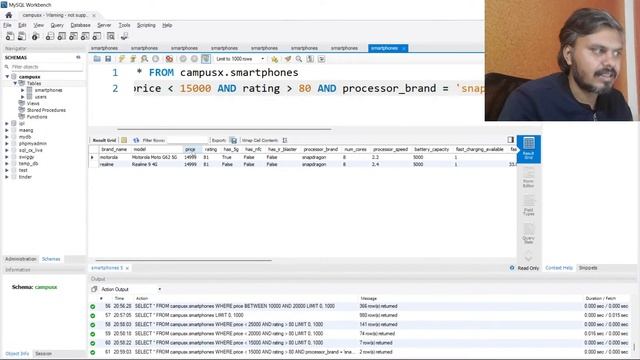Open the Form Editor side panel
The height and width of the screenshot is (360, 640).
[x=529, y=177]
